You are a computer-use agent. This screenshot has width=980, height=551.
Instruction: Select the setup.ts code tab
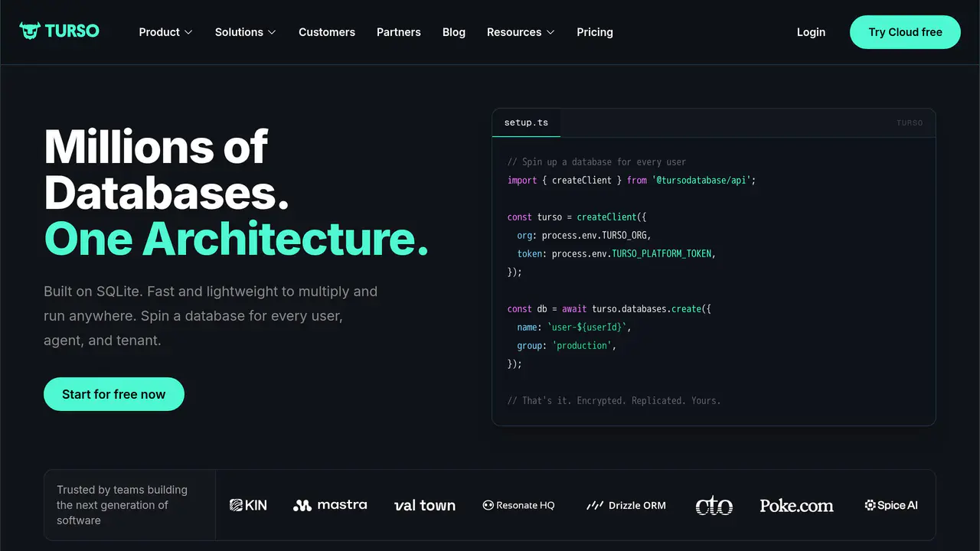526,122
